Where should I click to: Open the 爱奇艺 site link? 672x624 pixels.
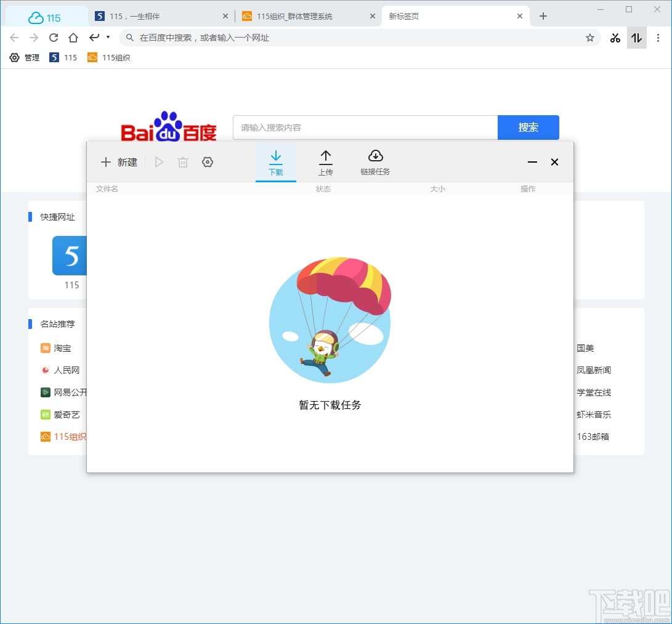point(60,415)
